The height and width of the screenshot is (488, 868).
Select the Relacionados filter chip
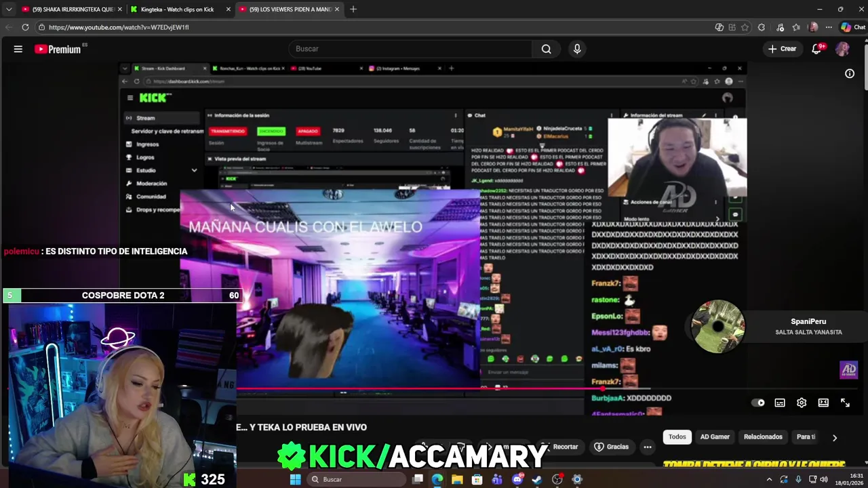click(763, 437)
